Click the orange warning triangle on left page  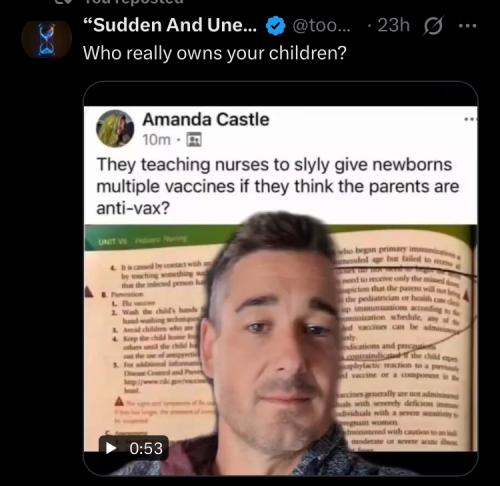tap(119, 401)
